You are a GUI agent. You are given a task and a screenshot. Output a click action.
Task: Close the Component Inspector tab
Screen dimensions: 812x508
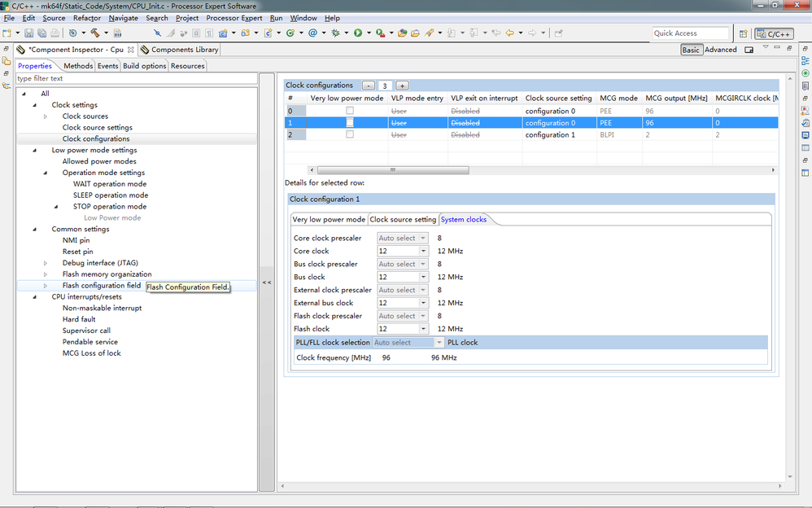click(x=131, y=50)
